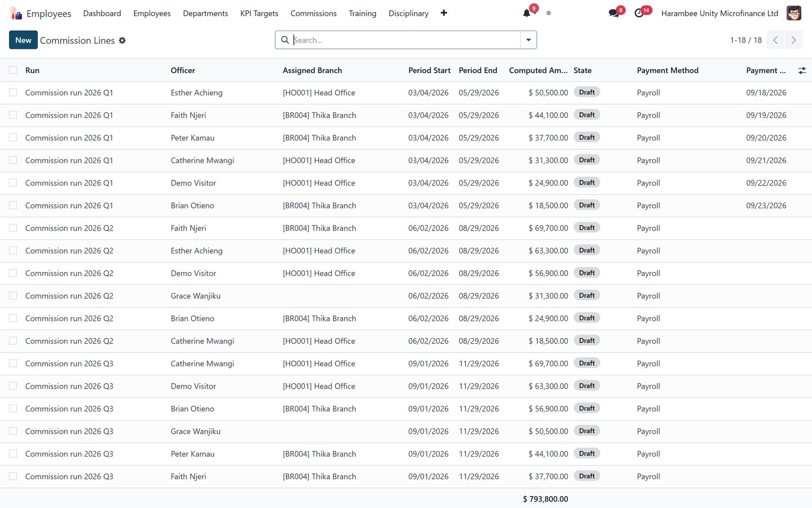
Task: Open the notifications bell icon
Action: [x=527, y=13]
